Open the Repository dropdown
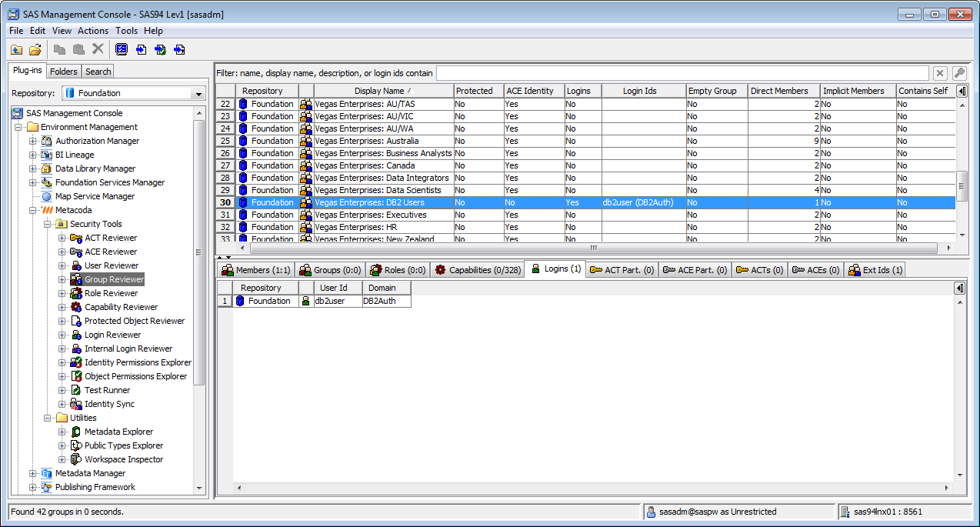The height and width of the screenshot is (527, 980). (x=198, y=93)
